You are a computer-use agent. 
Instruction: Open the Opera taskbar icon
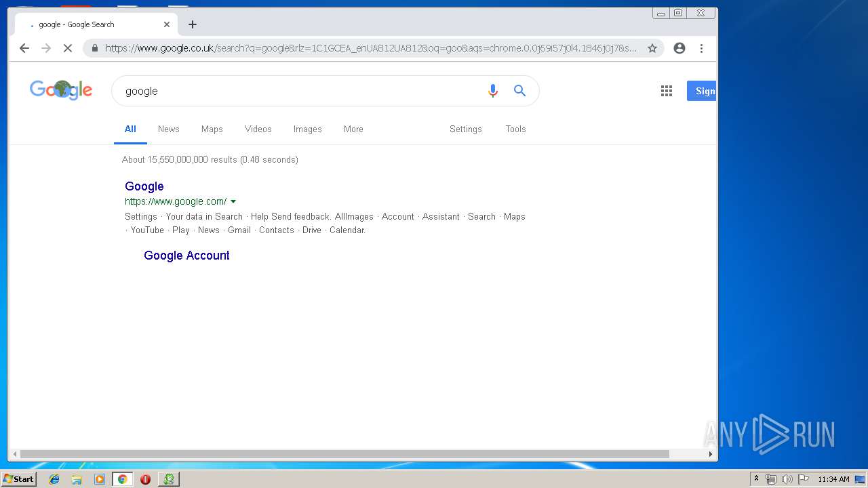click(145, 479)
